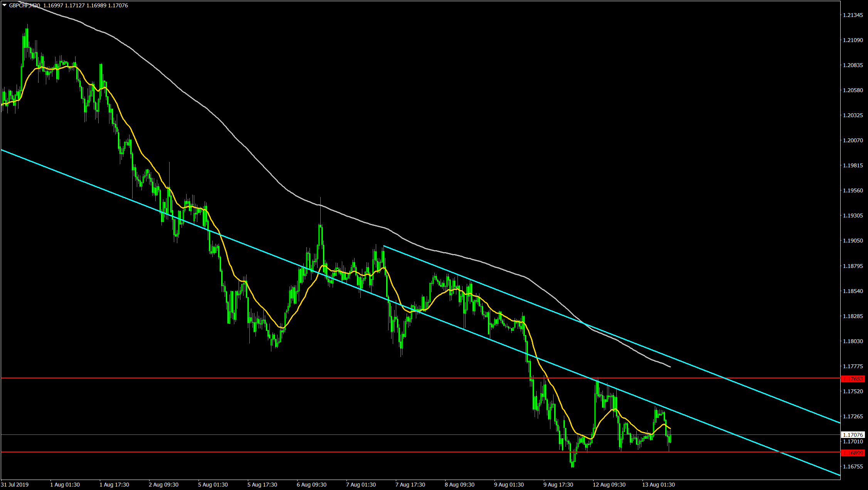Click the current price label 1.17076
The image size is (868, 490).
pyautogui.click(x=853, y=434)
